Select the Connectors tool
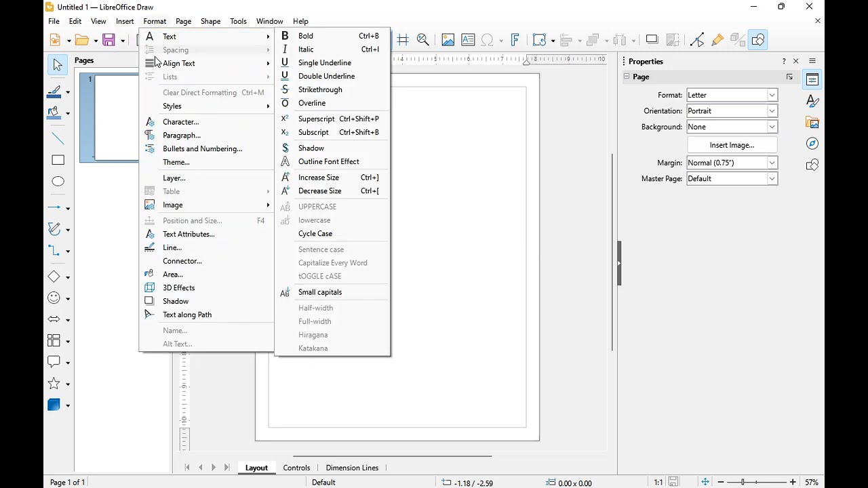Viewport: 868px width, 488px height. [x=54, y=251]
